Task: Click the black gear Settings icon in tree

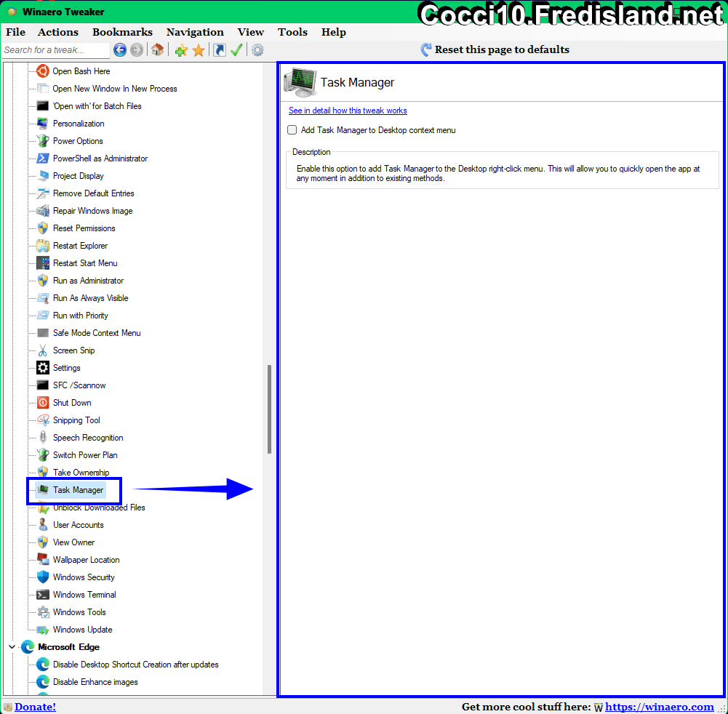Action: click(43, 368)
